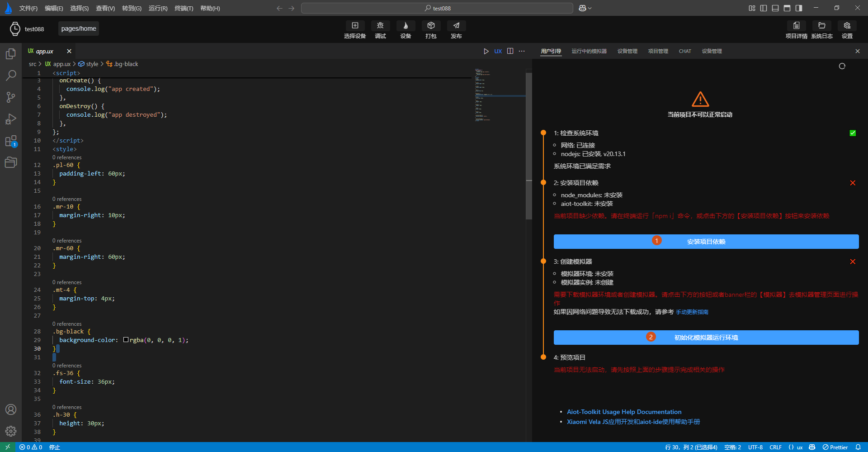Open the Extensions view icon
Image resolution: width=868 pixels, height=452 pixels.
(11, 141)
